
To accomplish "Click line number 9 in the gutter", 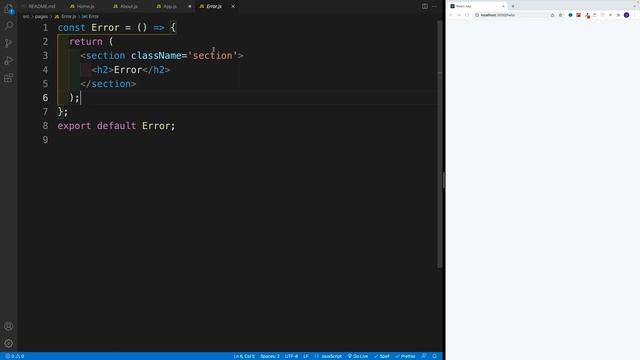I will [x=45, y=140].
